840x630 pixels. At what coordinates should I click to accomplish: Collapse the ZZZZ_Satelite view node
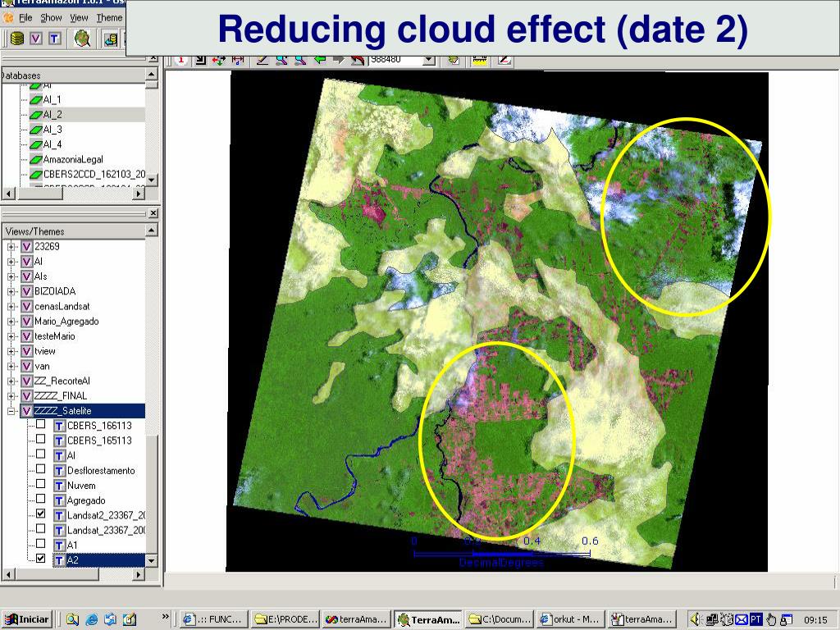(11, 412)
